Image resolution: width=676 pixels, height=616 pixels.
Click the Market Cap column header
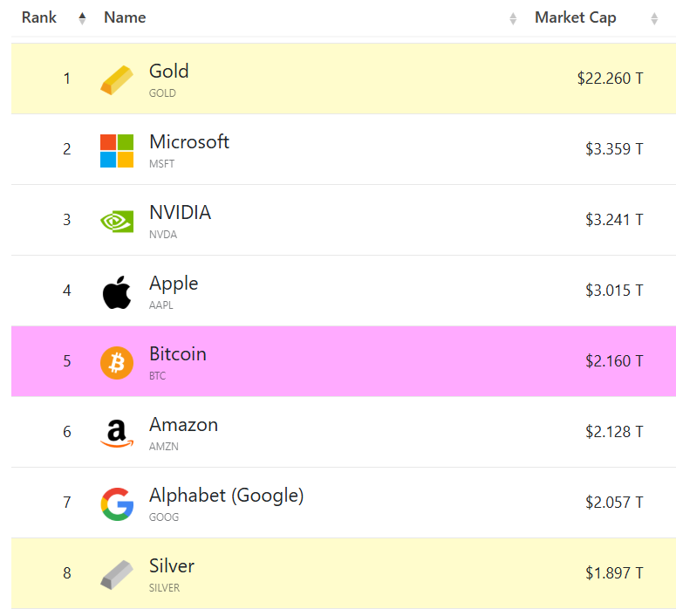(x=575, y=17)
